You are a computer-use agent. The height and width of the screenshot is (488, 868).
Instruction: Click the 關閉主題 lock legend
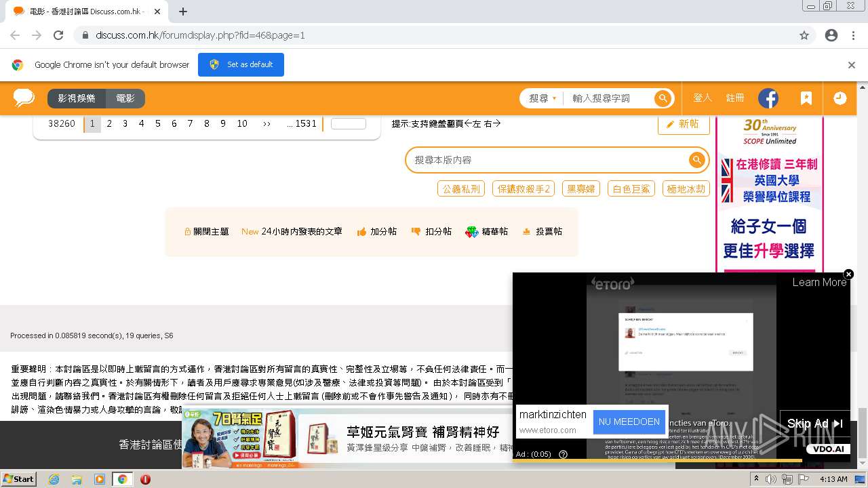tap(207, 232)
